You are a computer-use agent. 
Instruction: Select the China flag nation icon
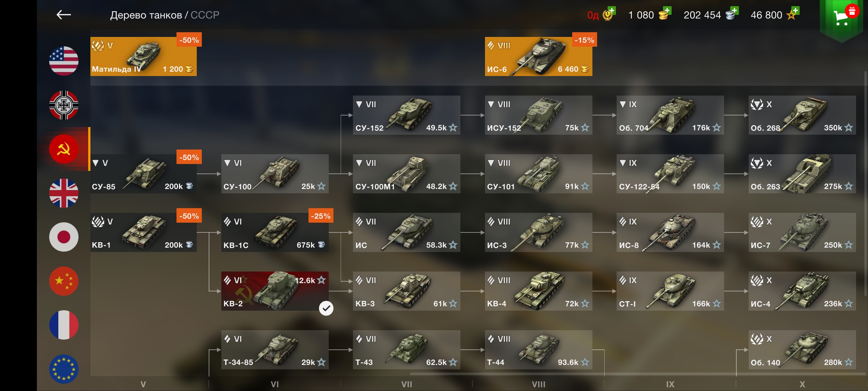(64, 281)
